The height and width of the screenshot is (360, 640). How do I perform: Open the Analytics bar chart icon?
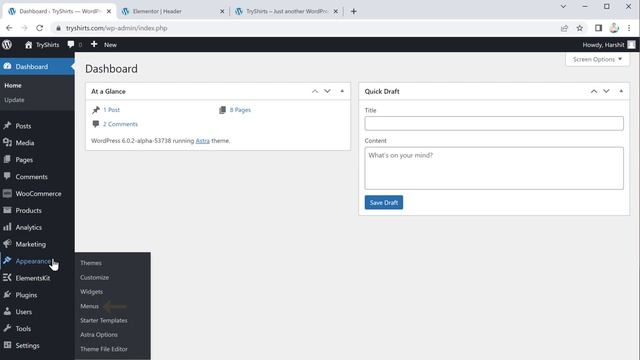7,227
